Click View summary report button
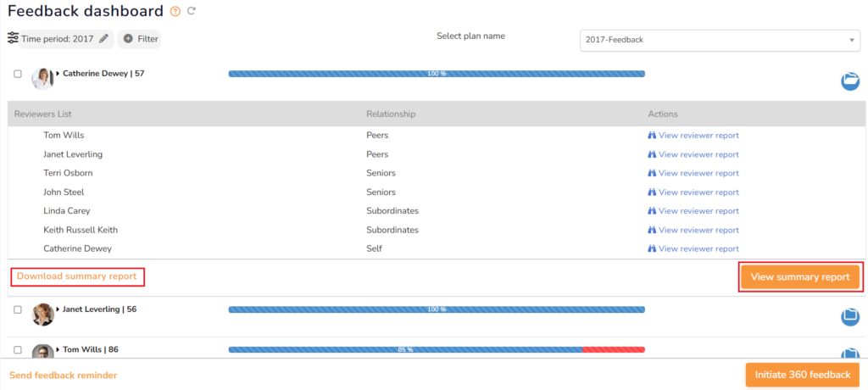 point(800,277)
